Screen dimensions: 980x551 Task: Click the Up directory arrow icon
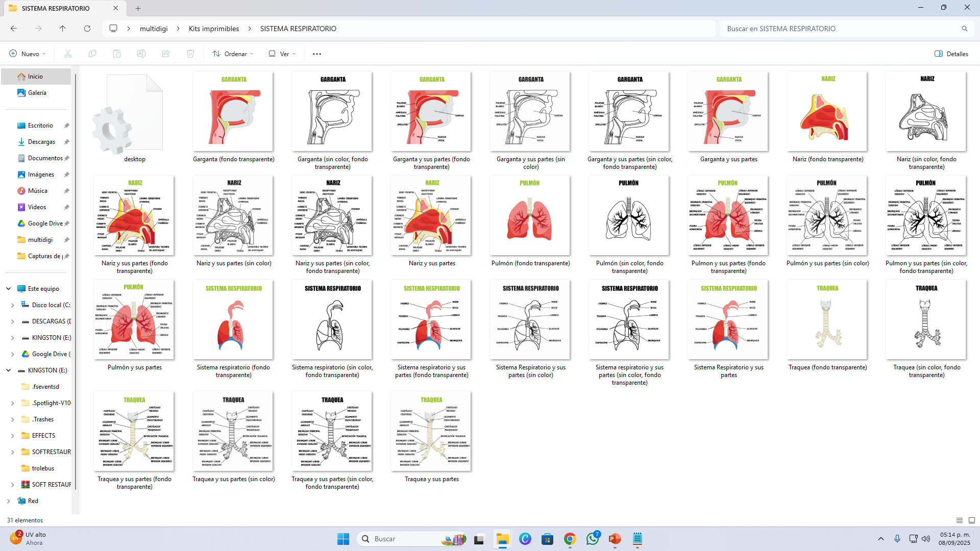point(63,29)
